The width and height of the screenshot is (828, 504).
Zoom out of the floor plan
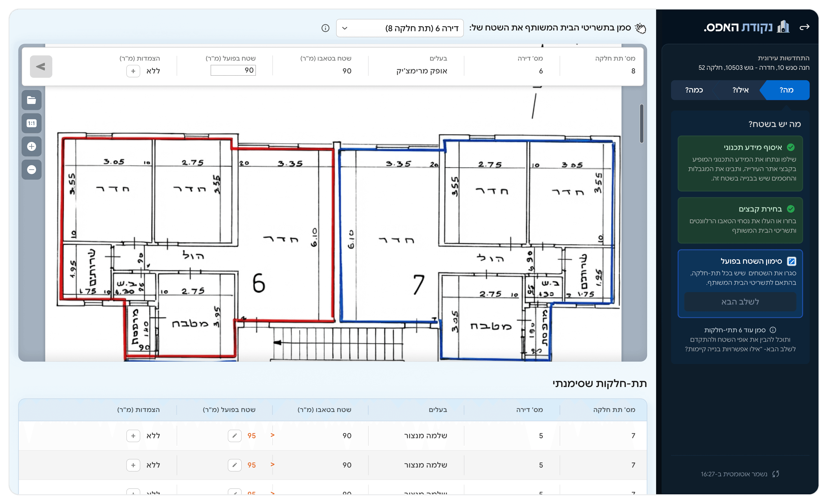point(32,169)
